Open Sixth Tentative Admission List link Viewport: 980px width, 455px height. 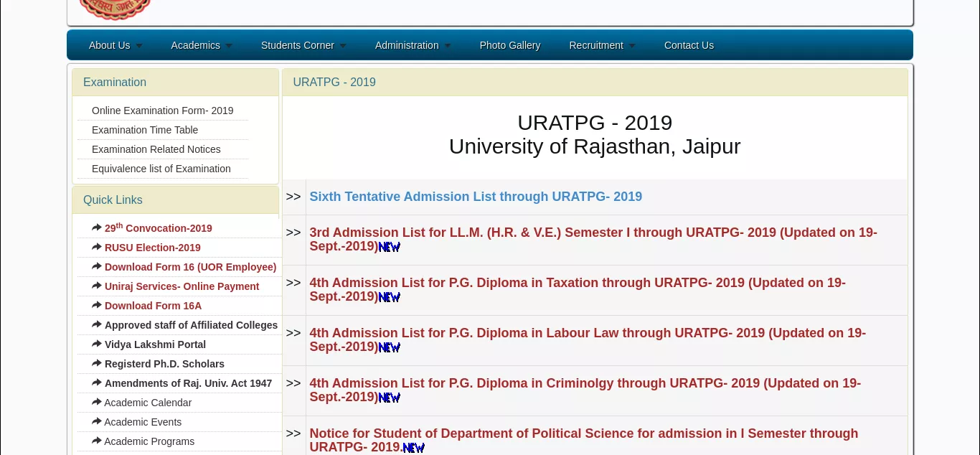coord(476,197)
